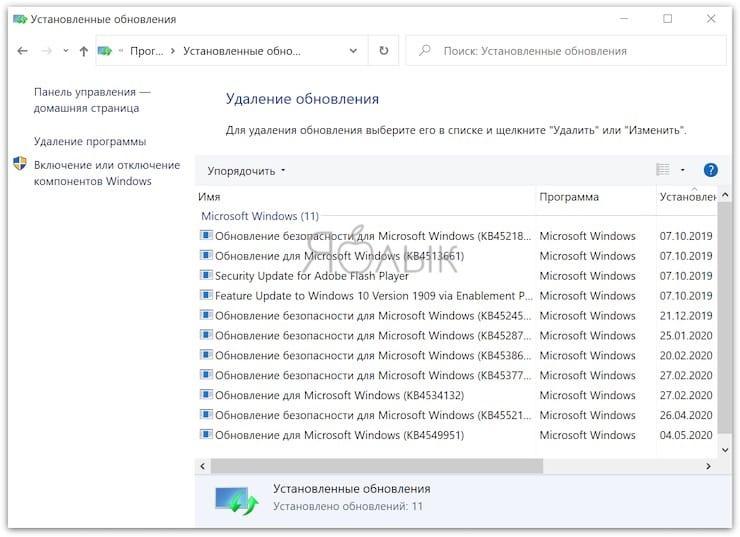Open the 'Удаление программы' link

[x=90, y=142]
